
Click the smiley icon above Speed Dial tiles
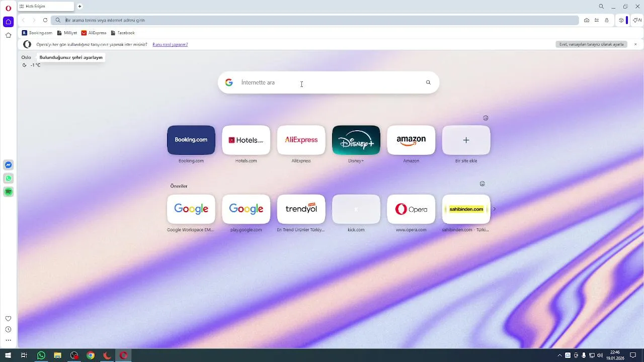pyautogui.click(x=486, y=118)
